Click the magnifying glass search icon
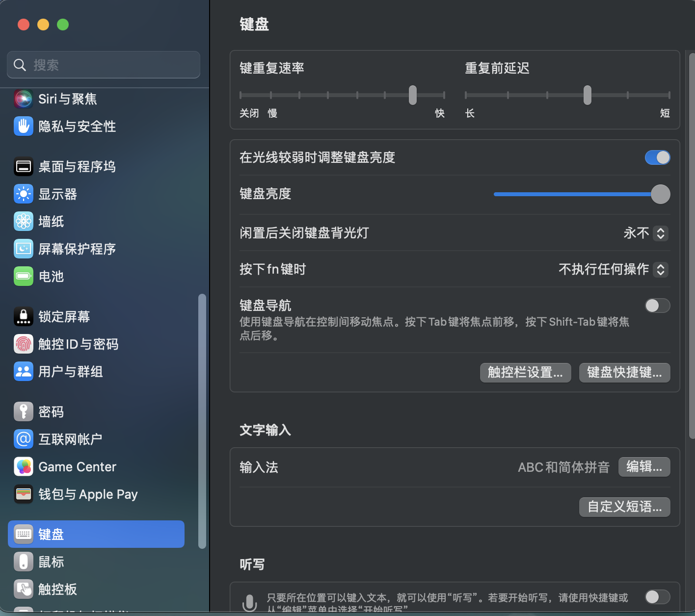The height and width of the screenshot is (616, 695). (x=20, y=65)
